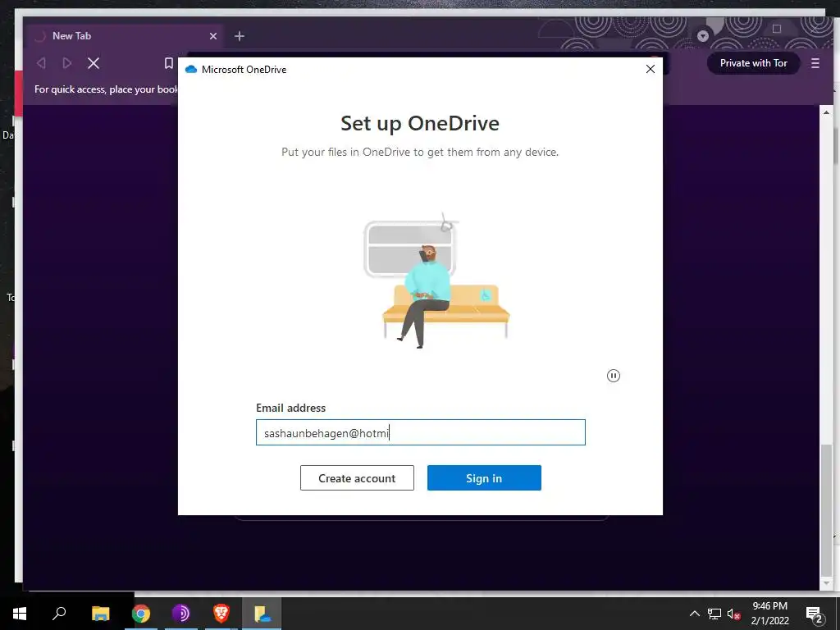The width and height of the screenshot is (840, 630).
Task: Click the Sign in button
Action: [x=484, y=478]
